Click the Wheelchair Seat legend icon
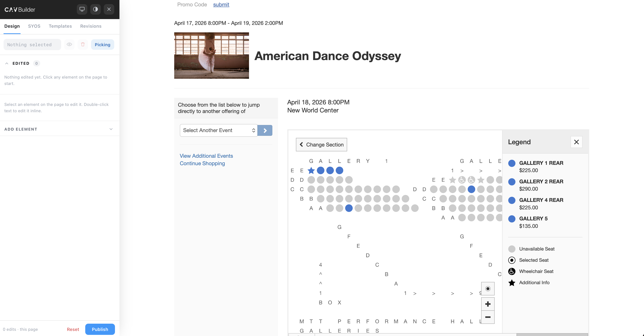This screenshot has width=644, height=336. point(512,271)
